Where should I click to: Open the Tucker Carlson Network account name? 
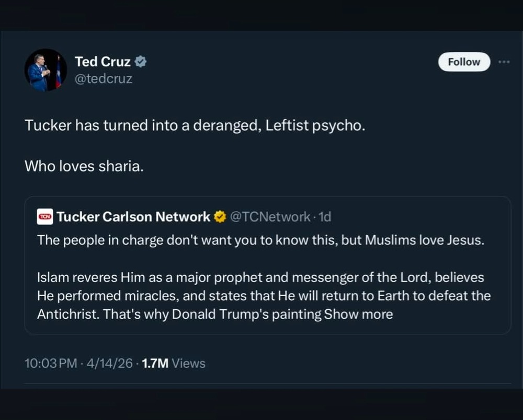point(133,216)
